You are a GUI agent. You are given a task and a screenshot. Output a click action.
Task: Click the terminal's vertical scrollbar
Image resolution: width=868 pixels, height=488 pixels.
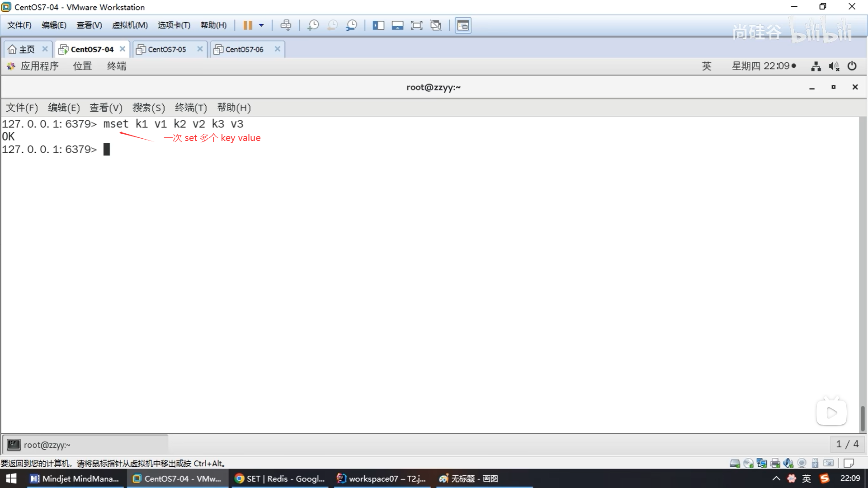point(863,418)
